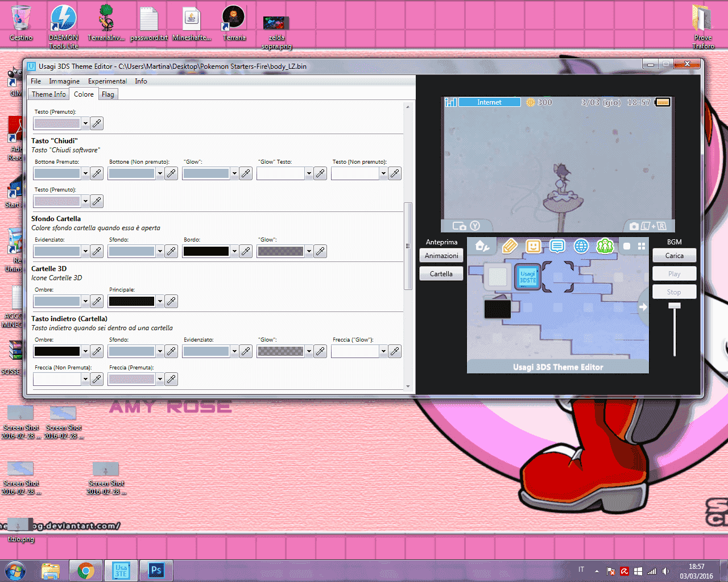Screen dimensions: 728x582
Task: Open Chiudi Testo (Non premuto) dropdown arrow
Action: (x=383, y=173)
